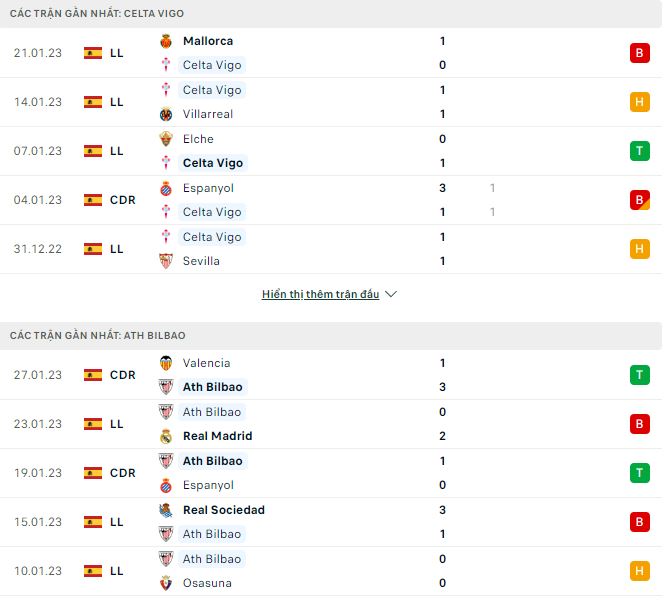The image size is (668, 601).
Task: Click Spain flag on the 21.01.23 match
Action: [93, 53]
